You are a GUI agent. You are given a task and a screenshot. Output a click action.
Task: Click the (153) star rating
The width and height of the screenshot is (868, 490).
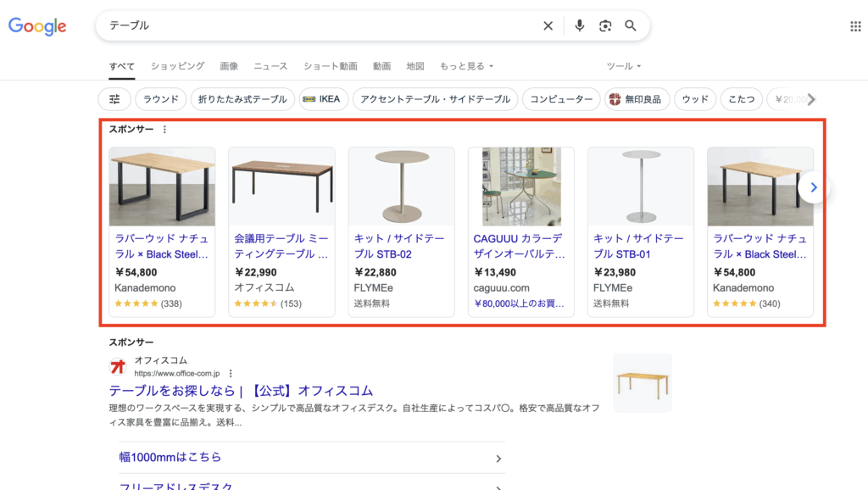coord(268,303)
